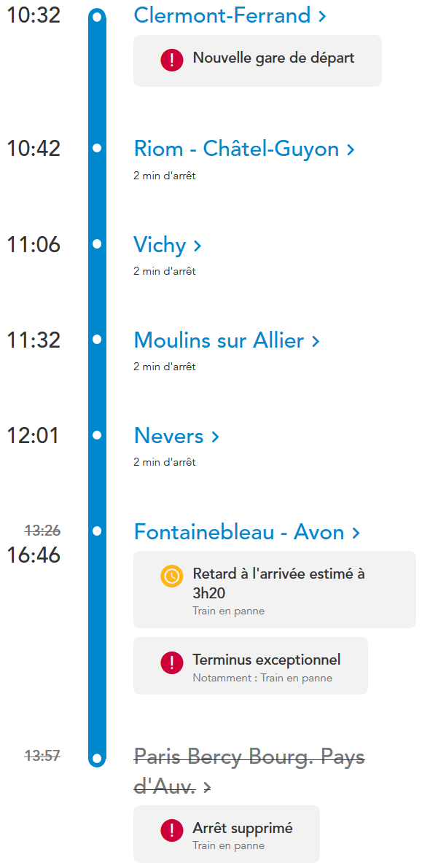This screenshot has height=868, width=422.
Task: Click the chevron after the struck-through Paris Bercy stop
Action: tap(206, 789)
